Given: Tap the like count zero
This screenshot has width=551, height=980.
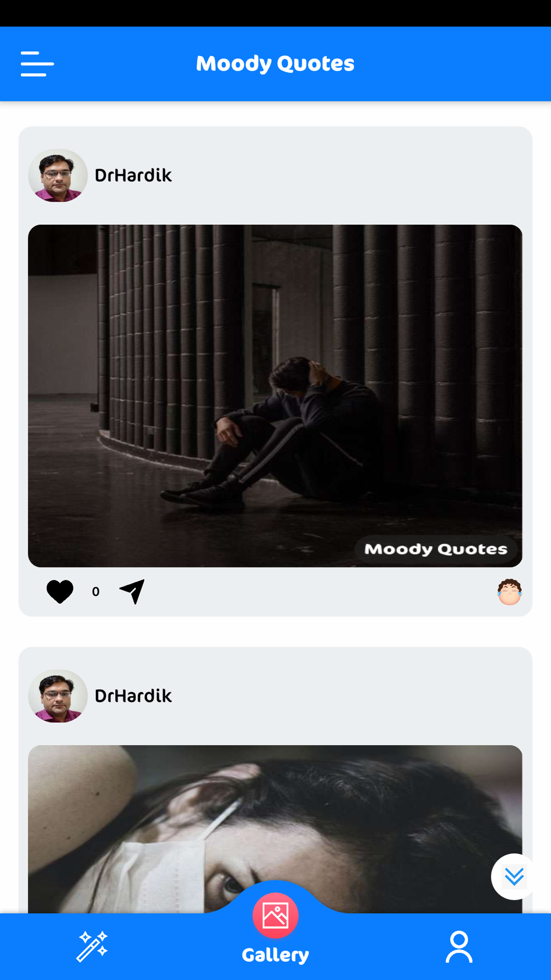Looking at the screenshot, I should tap(96, 591).
